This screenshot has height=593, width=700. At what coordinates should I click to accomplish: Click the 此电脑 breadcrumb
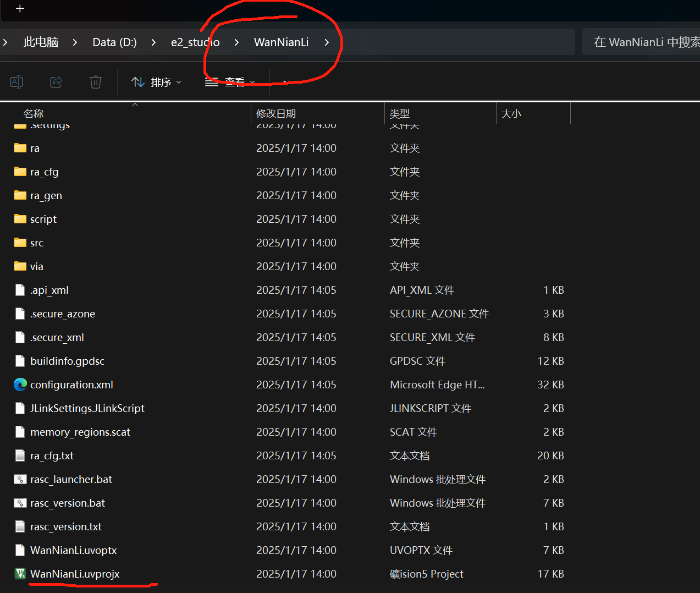click(41, 42)
